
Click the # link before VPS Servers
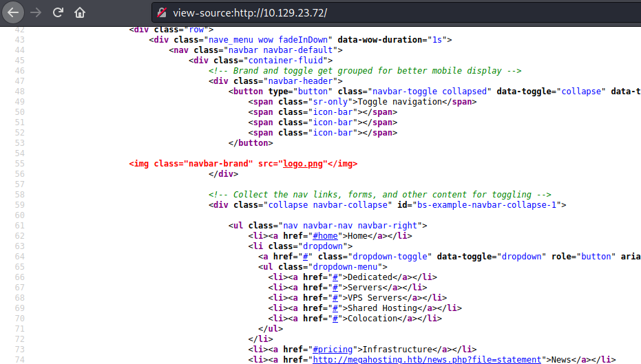click(x=335, y=298)
